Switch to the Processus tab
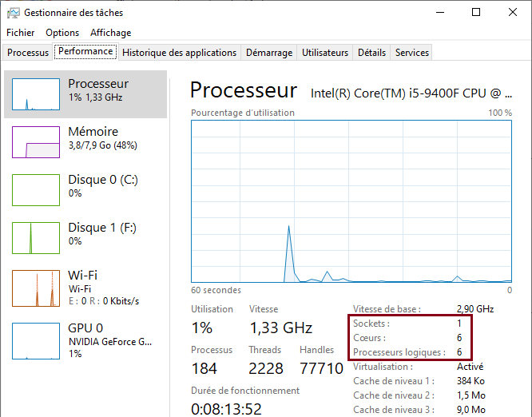 (28, 53)
